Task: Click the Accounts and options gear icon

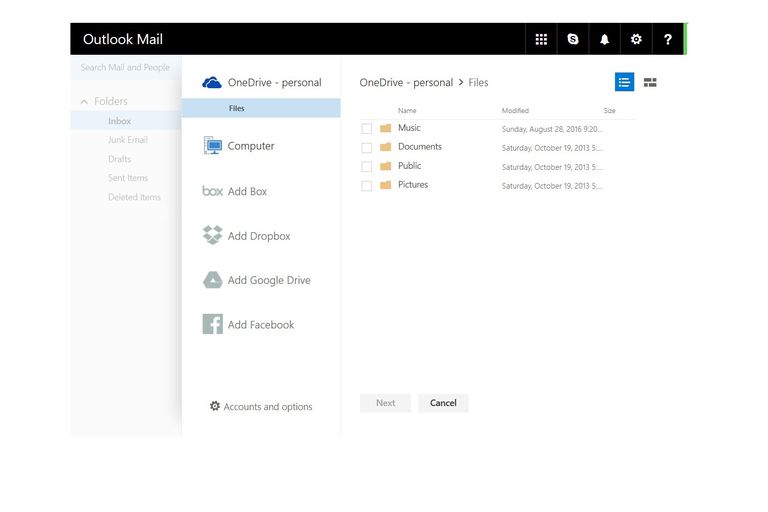Action: pyautogui.click(x=215, y=406)
